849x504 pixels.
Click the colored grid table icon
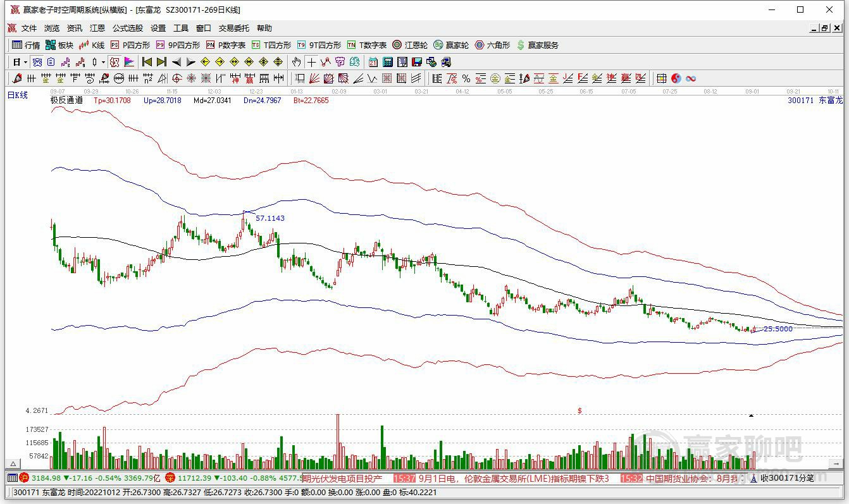[661, 78]
